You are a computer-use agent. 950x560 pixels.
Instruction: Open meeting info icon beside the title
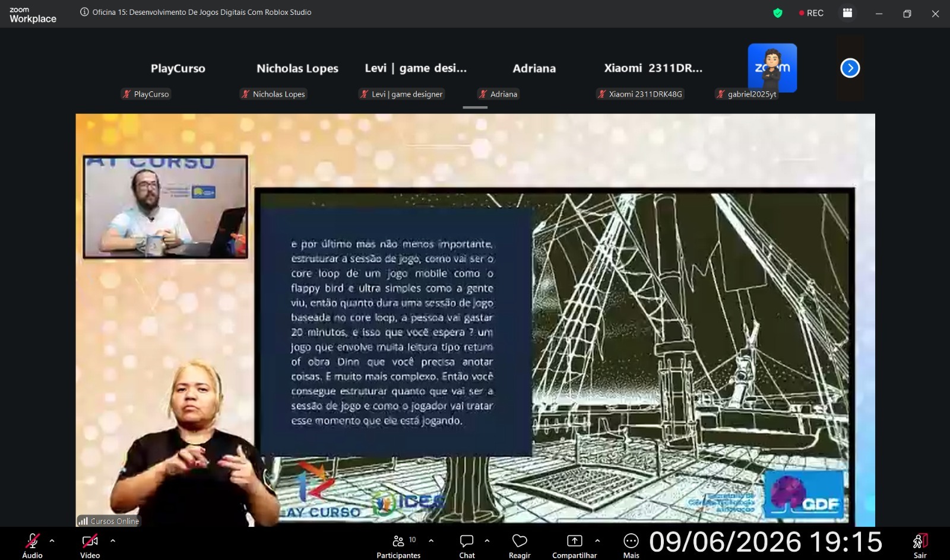[x=84, y=12]
